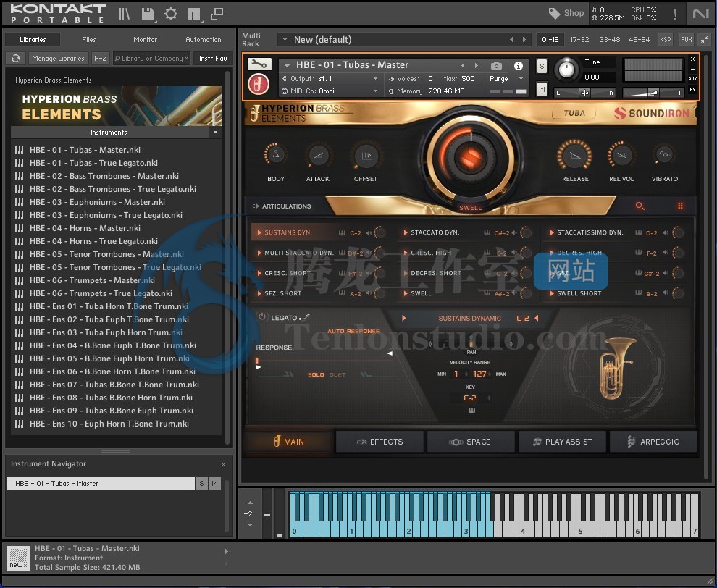
Task: Open instrument edit mode wrench icon
Action: pos(259,64)
